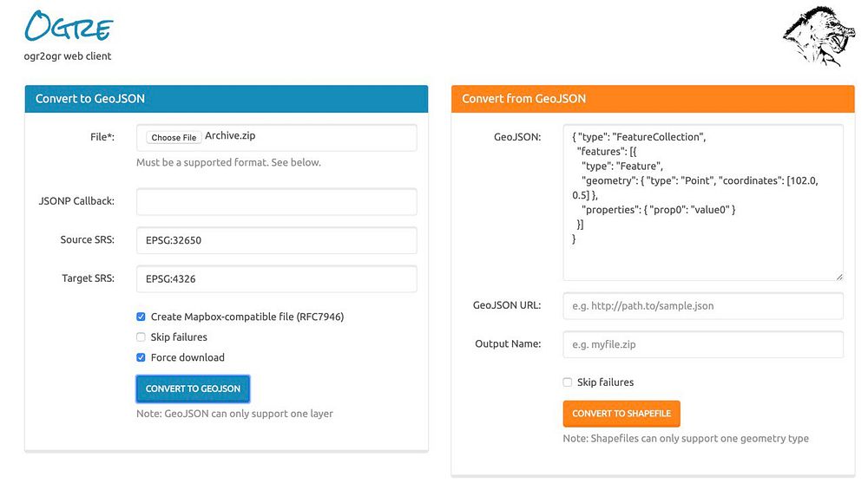Uncheck Create Mapbox-compatible file checkbox
The image size is (868, 503).
(x=141, y=317)
